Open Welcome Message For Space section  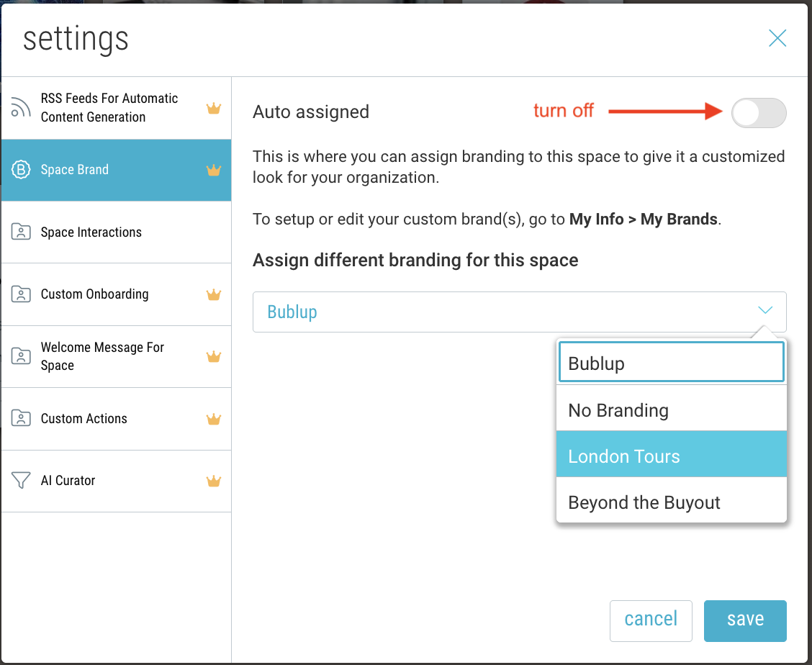point(102,356)
